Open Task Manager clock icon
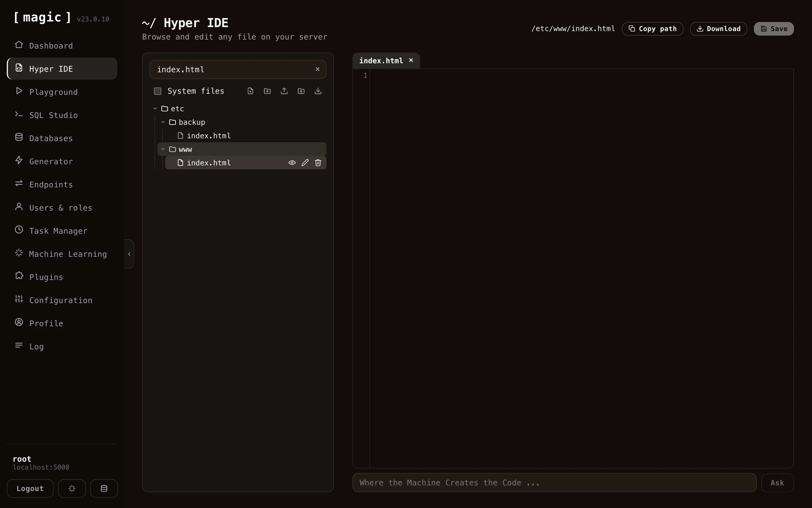The image size is (812, 508). (x=19, y=230)
